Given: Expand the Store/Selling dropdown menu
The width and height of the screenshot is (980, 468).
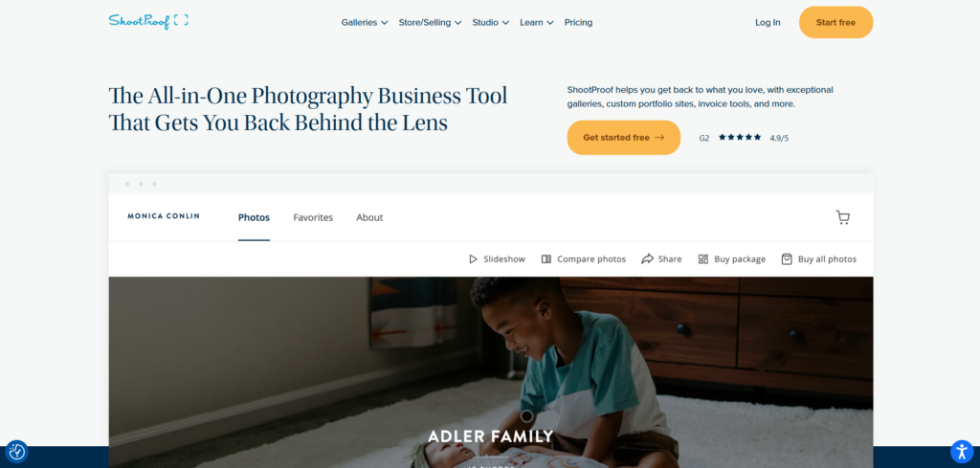Looking at the screenshot, I should pos(430,23).
